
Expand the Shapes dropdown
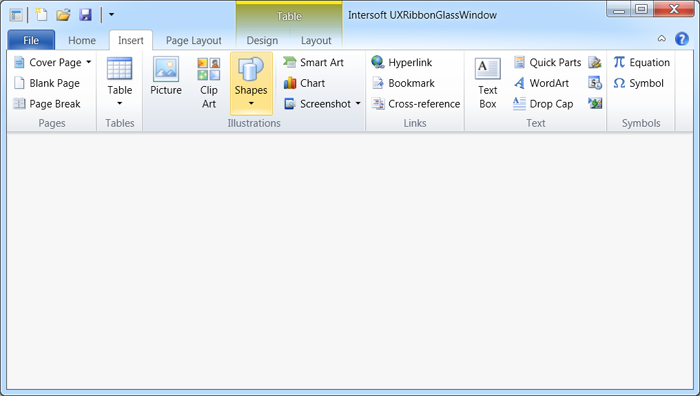click(x=251, y=104)
